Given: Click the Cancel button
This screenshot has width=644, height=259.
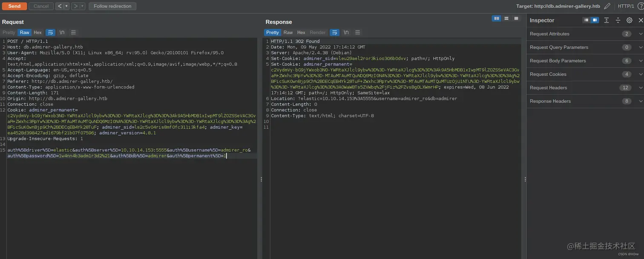Looking at the screenshot, I should point(41,6).
